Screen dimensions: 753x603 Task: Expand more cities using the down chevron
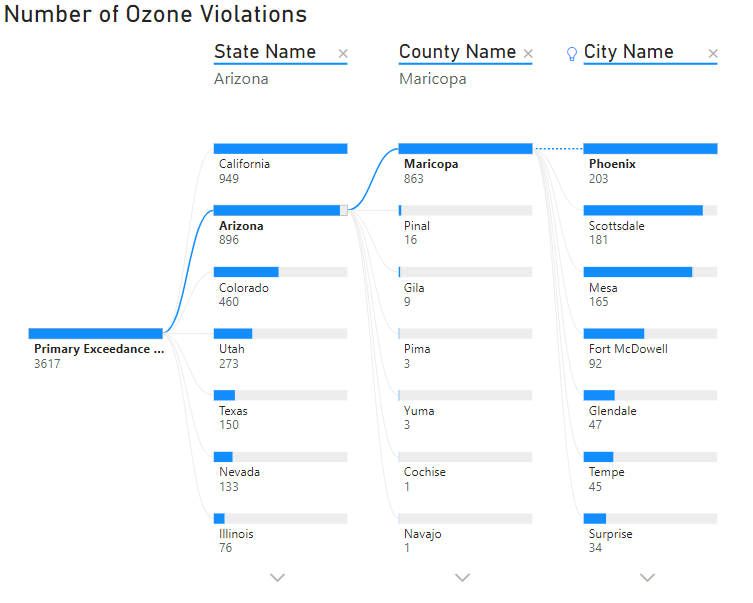[647, 577]
